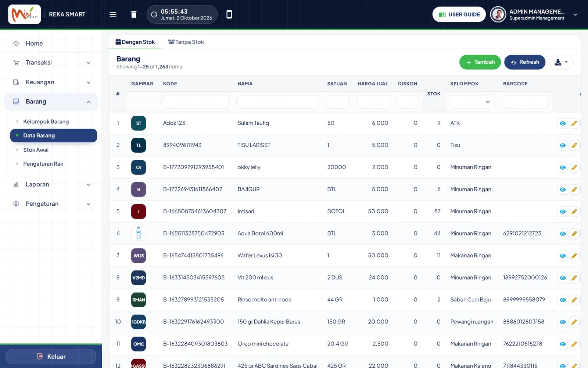Switch to Tanpa Stok tab
This screenshot has height=368, width=588.
tap(186, 42)
